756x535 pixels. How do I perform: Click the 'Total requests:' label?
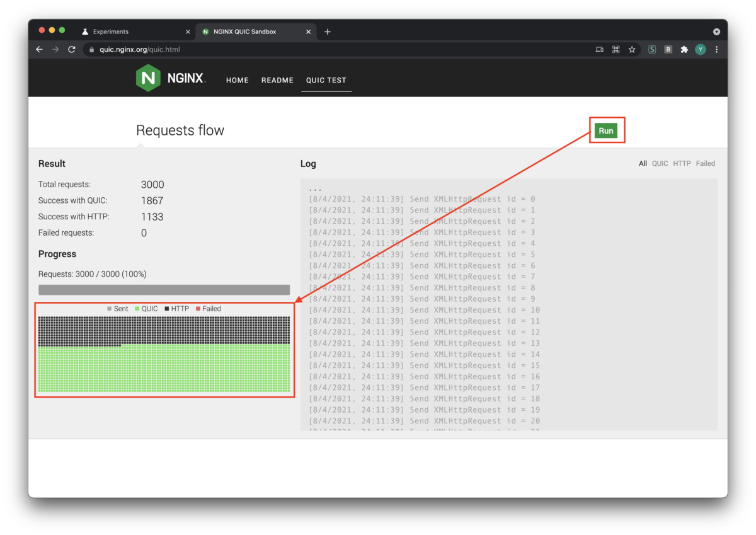coord(64,185)
